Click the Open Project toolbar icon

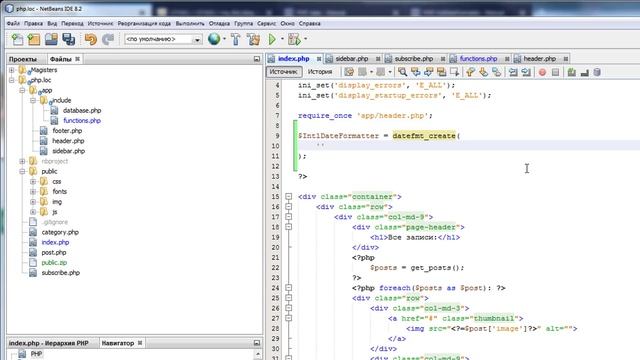[51, 39]
